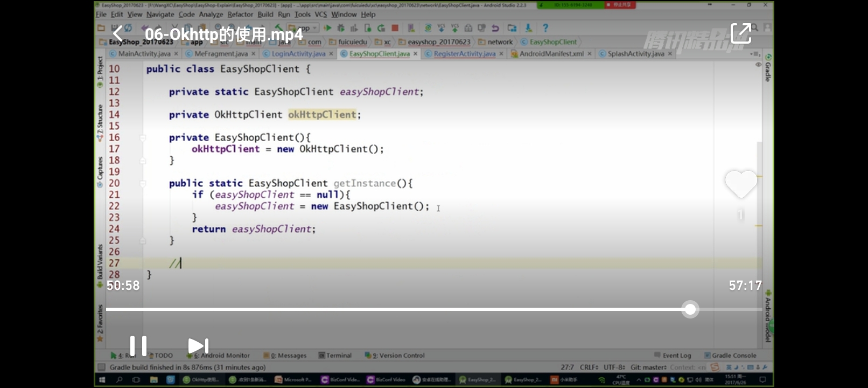
Task: Switch to the MainActivity.java tab
Action: pos(144,54)
